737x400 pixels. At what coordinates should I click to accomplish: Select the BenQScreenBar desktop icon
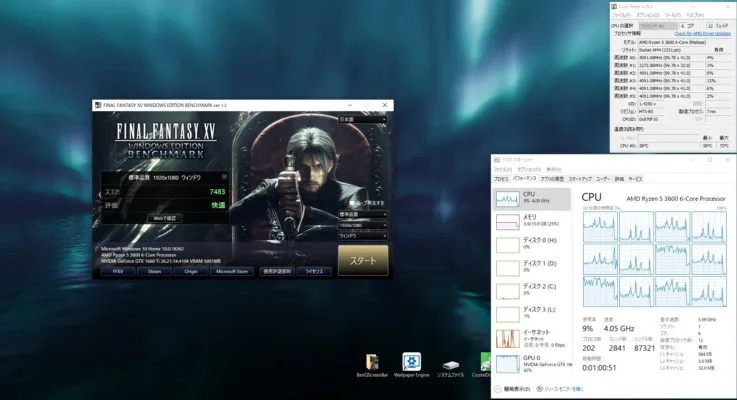click(x=372, y=366)
